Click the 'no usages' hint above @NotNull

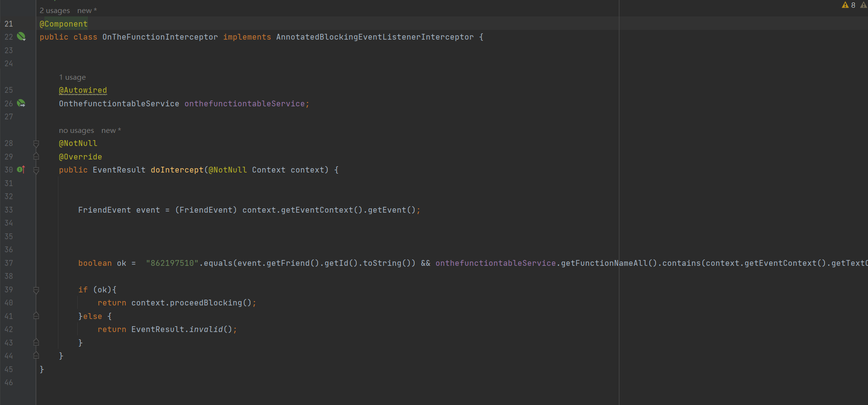pyautogui.click(x=76, y=130)
